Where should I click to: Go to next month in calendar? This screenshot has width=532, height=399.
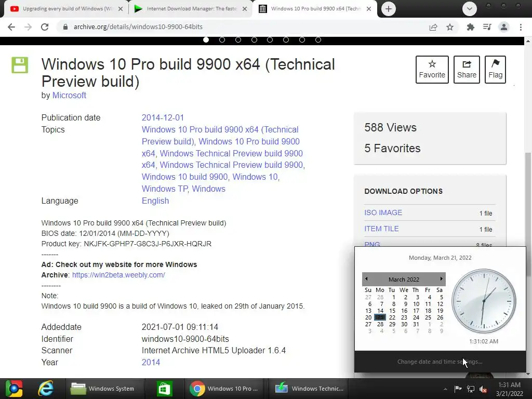point(441,279)
